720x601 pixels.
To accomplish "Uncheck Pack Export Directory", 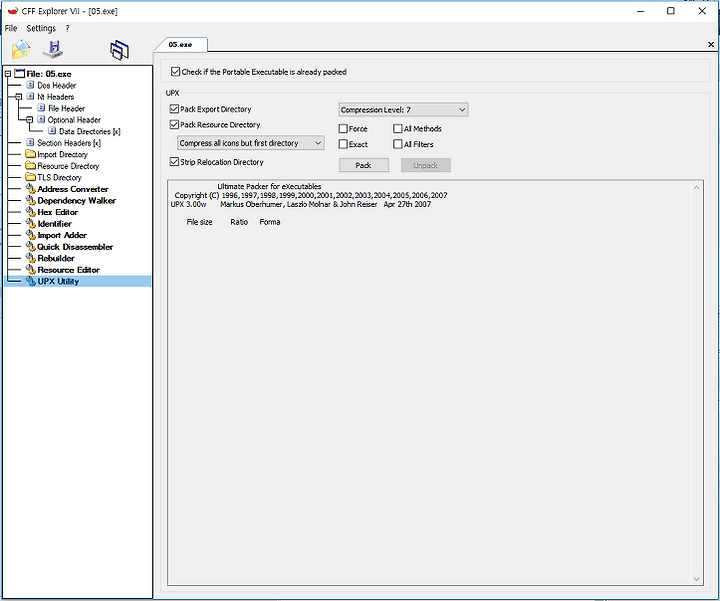I will [174, 109].
